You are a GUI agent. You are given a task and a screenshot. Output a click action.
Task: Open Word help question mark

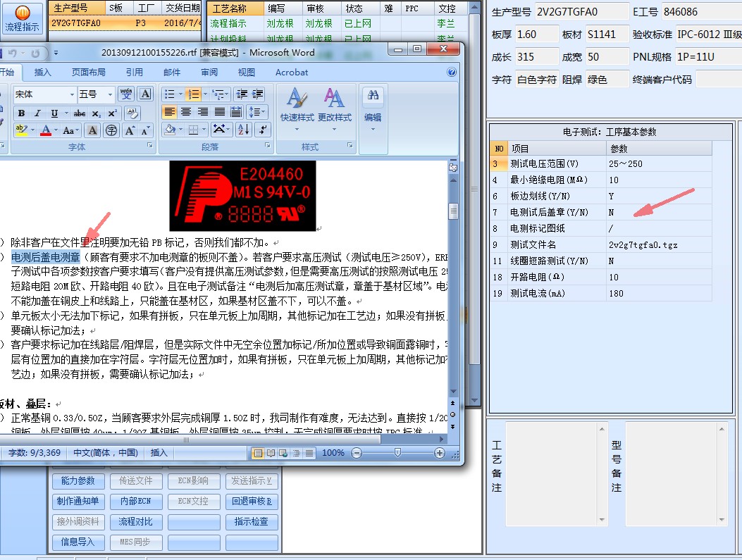point(452,72)
